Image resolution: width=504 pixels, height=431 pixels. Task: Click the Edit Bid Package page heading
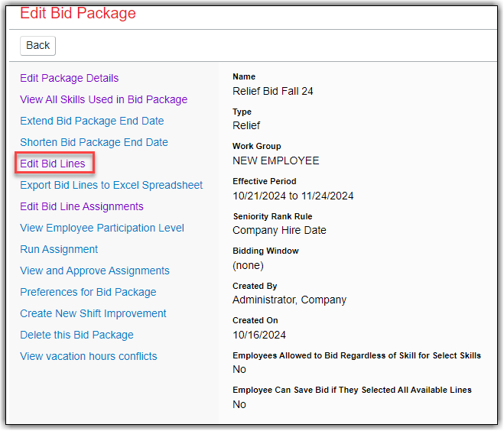tap(77, 13)
